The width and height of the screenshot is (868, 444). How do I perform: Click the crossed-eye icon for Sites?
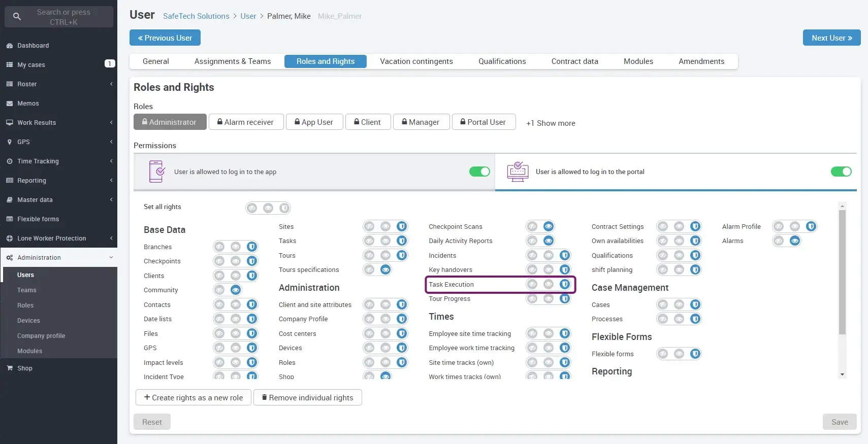[x=369, y=227]
